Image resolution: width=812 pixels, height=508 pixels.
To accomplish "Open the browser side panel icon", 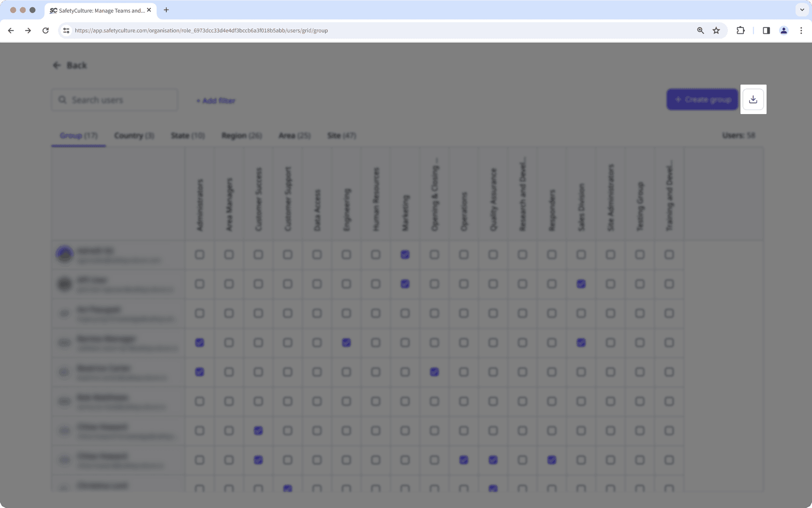I will tap(766, 30).
